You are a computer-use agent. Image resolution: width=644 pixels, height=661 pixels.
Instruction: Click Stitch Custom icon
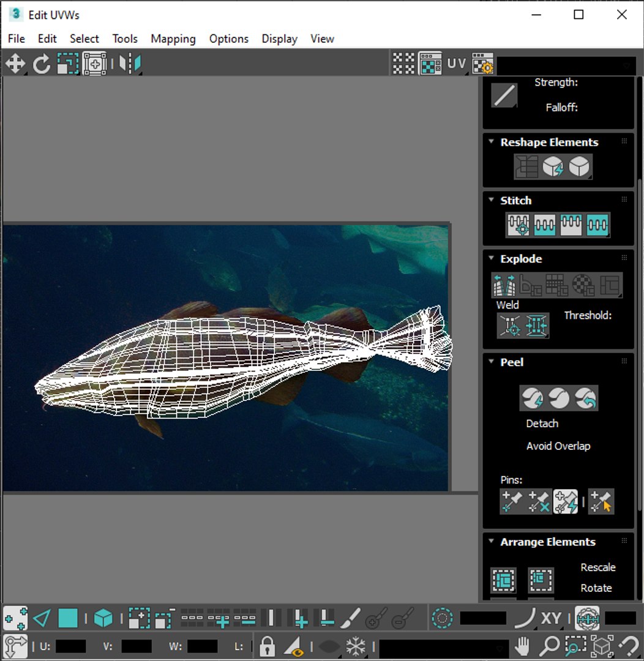[597, 225]
